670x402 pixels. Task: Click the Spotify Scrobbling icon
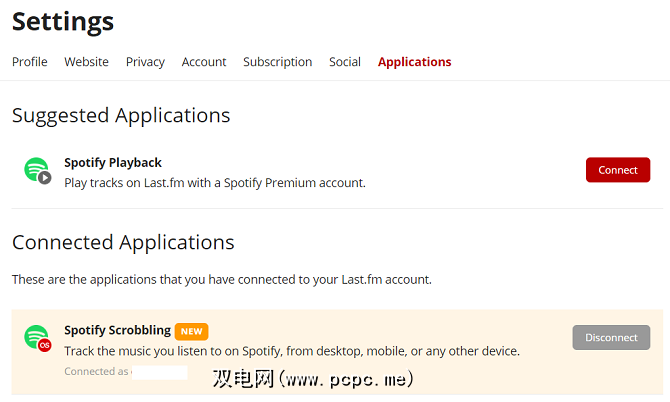click(x=37, y=338)
